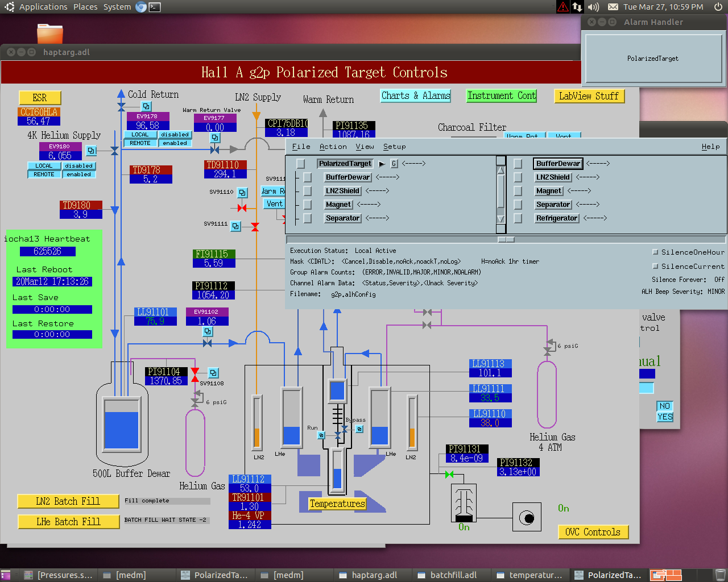Open related display next to SV91111
The image size is (728, 582).
click(235, 226)
